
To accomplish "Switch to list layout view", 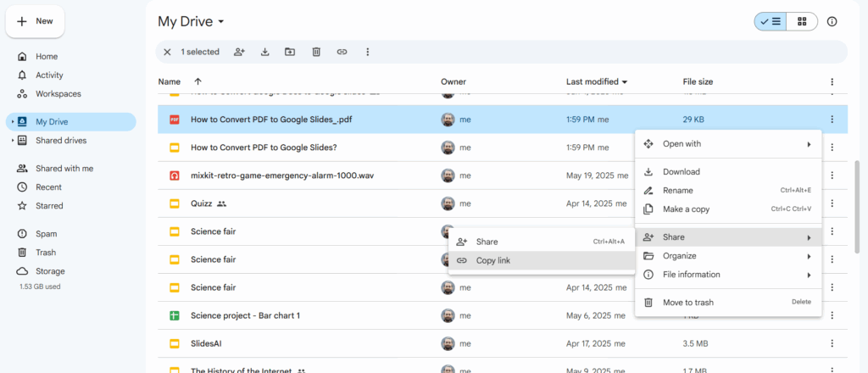I will pyautogui.click(x=771, y=21).
